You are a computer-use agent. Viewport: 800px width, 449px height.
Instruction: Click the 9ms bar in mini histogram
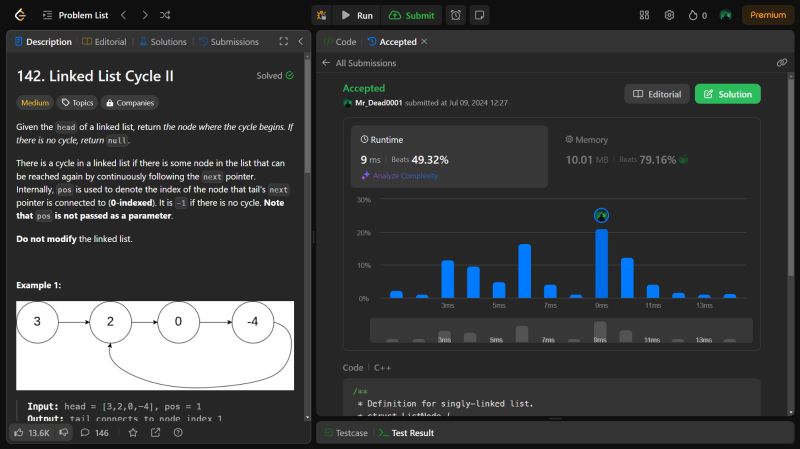tap(599, 332)
